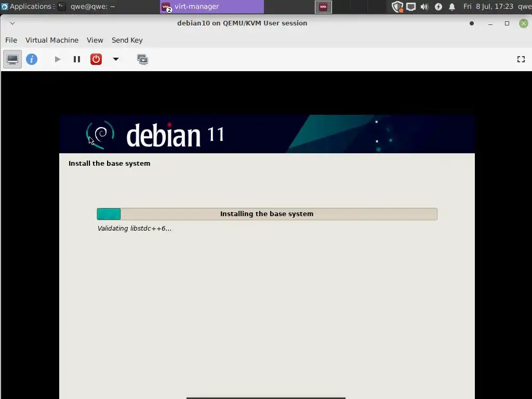Open the security shield tray icon
532x399 pixels.
pyautogui.click(x=397, y=6)
